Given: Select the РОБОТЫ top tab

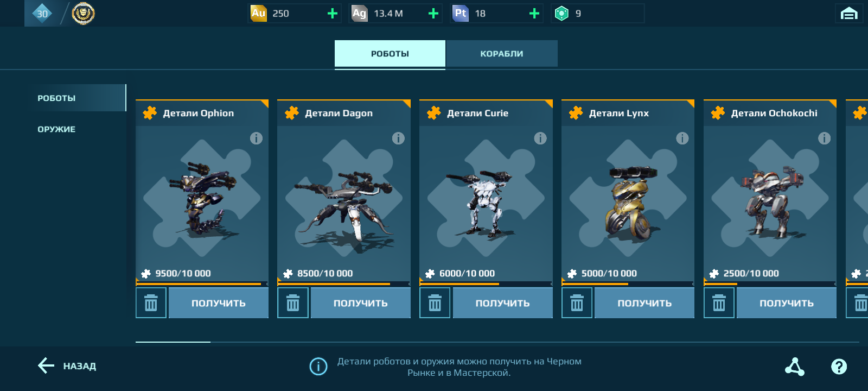Looking at the screenshot, I should tap(390, 54).
